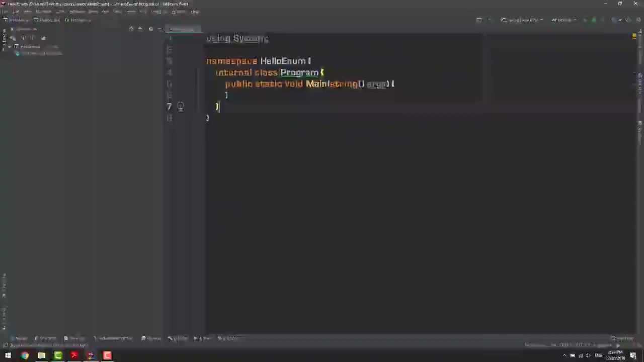Click the editor's vertical scrollbar
The height and width of the screenshot is (362, 644).
click(x=634, y=184)
